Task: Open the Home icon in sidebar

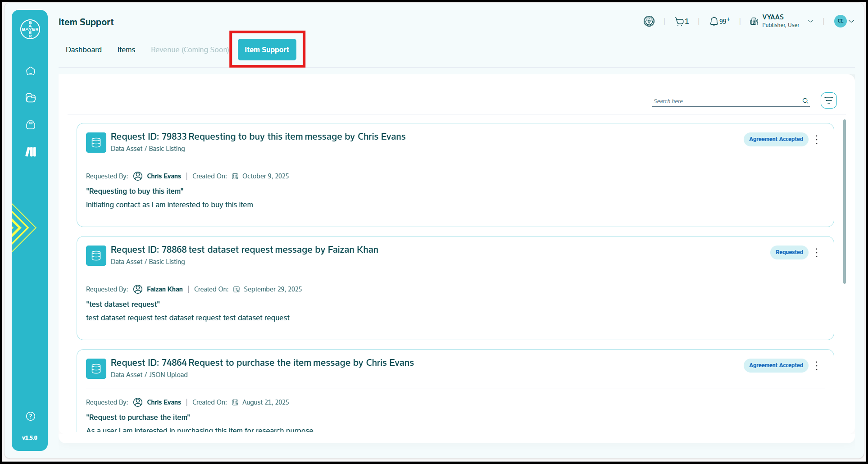Action: click(31, 71)
